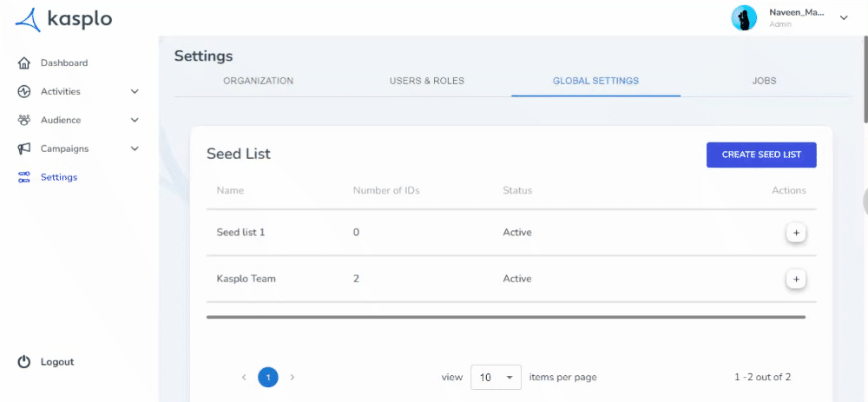Click the Naveen_Ma... user name
Image resolution: width=868 pixels, height=402 pixels.
pyautogui.click(x=797, y=13)
